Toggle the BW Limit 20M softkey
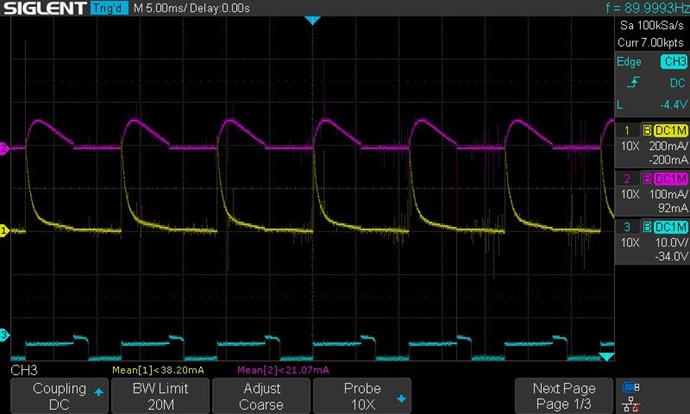 click(160, 396)
